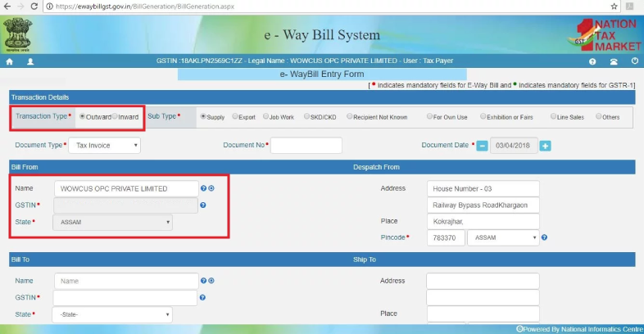The image size is (644, 334).
Task: Select the Job Work sub type
Action: (265, 116)
